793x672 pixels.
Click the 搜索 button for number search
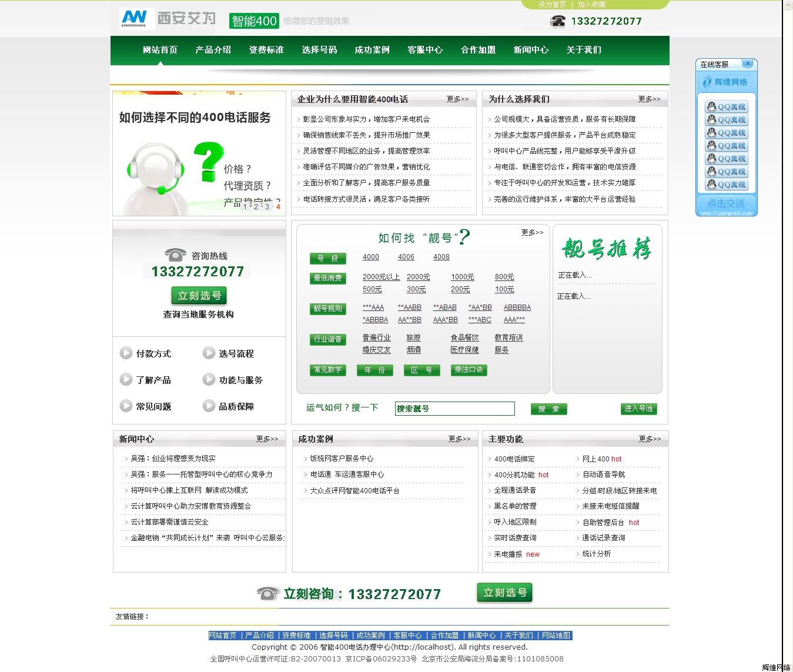click(548, 409)
